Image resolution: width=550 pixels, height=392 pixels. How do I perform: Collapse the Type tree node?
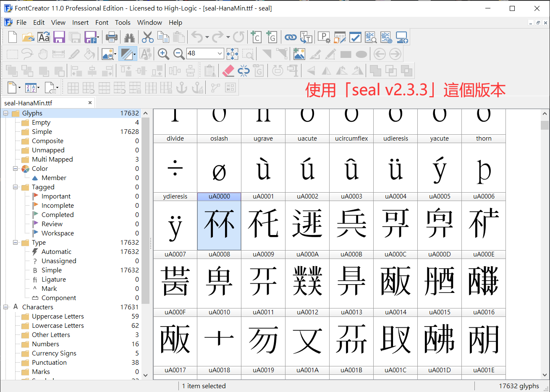[16, 243]
